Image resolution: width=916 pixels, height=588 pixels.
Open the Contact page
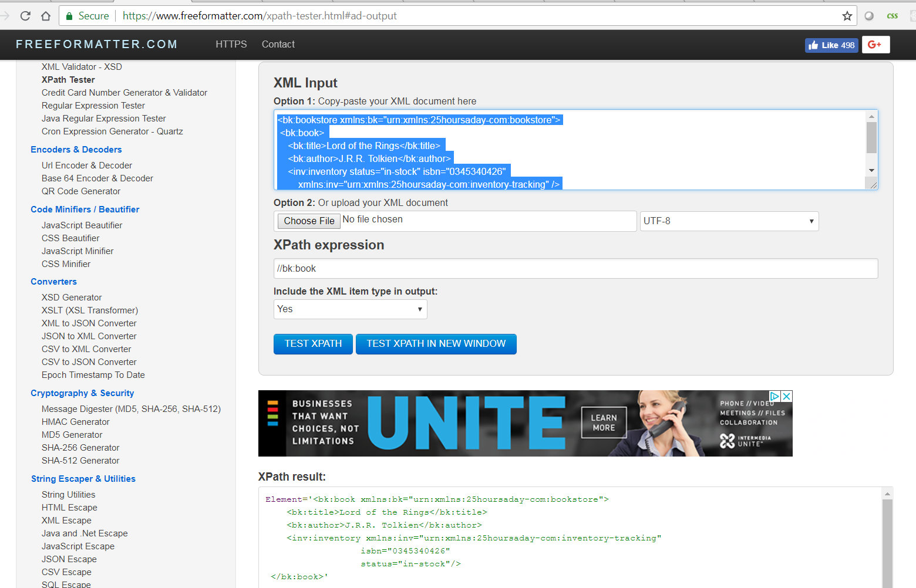pos(278,44)
